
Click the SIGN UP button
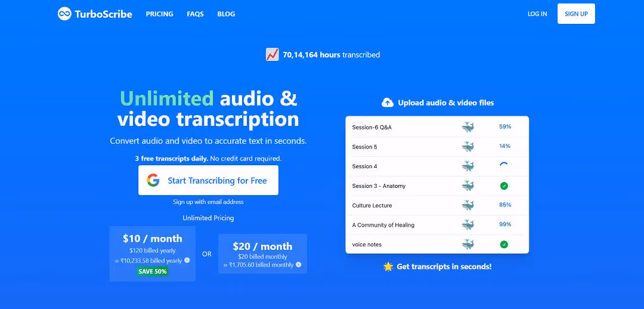coord(576,14)
